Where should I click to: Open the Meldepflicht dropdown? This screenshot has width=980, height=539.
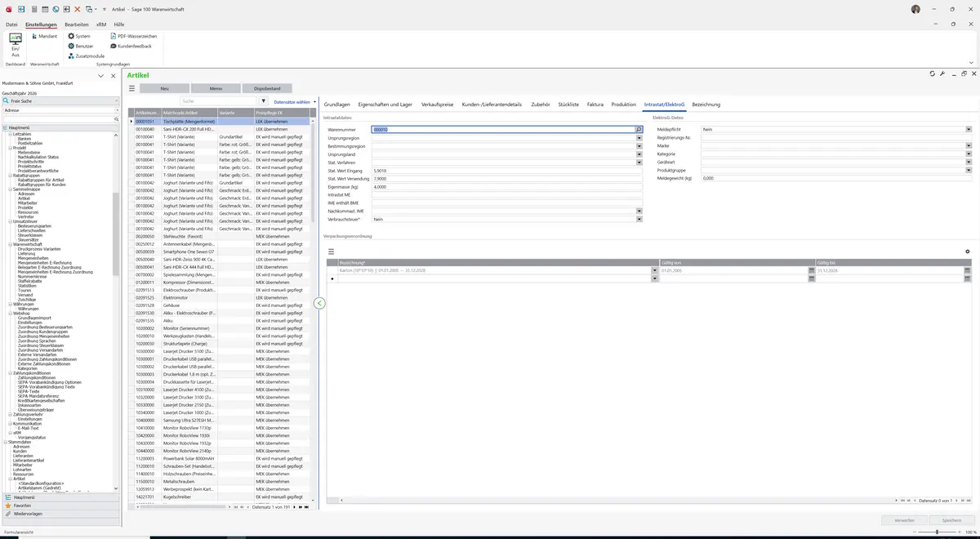pyautogui.click(x=969, y=129)
